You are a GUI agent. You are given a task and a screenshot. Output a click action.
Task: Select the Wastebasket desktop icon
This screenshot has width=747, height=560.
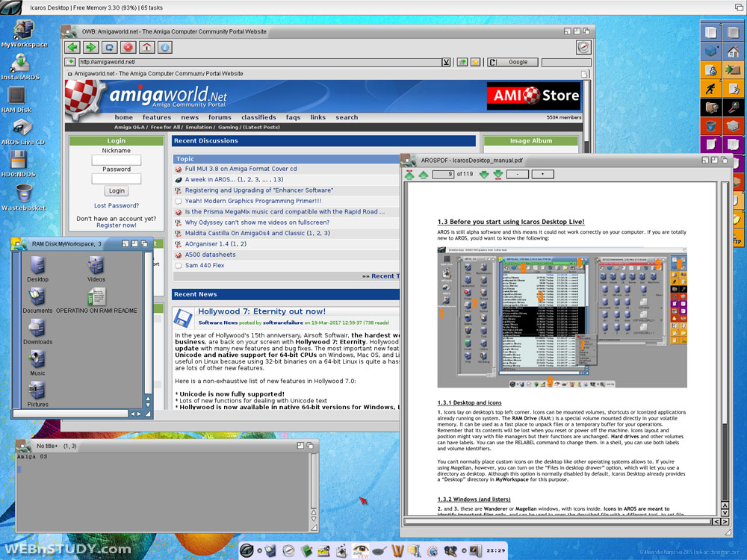(23, 196)
